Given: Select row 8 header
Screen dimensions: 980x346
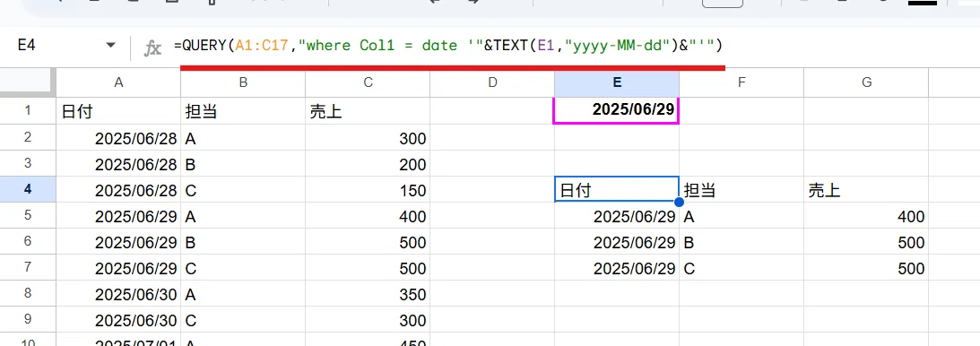Looking at the screenshot, I should coord(28,293).
